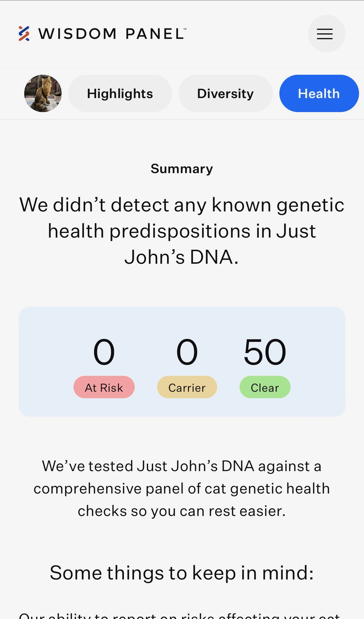
Task: Click the yellow Carrier badge
Action: coord(187,387)
